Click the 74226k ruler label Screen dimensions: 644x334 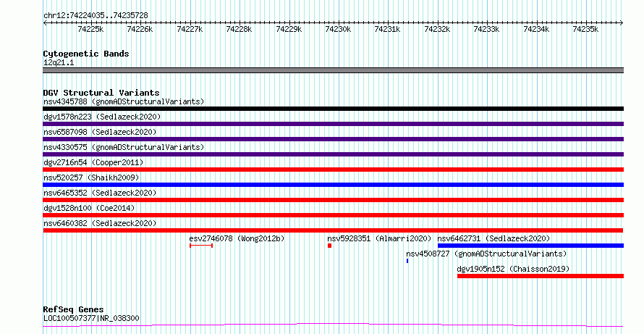[x=140, y=29]
